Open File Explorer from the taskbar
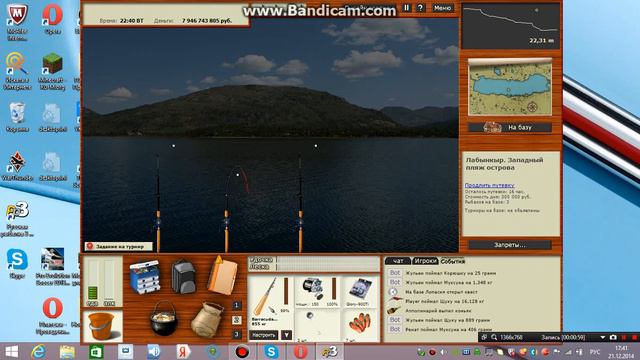This screenshot has height=360, width=640. pos(67,351)
